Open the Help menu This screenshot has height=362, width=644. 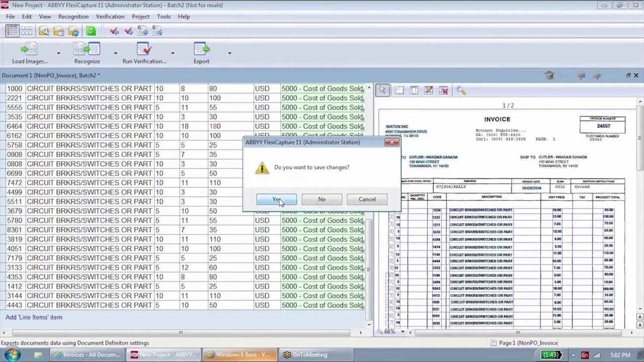point(184,17)
